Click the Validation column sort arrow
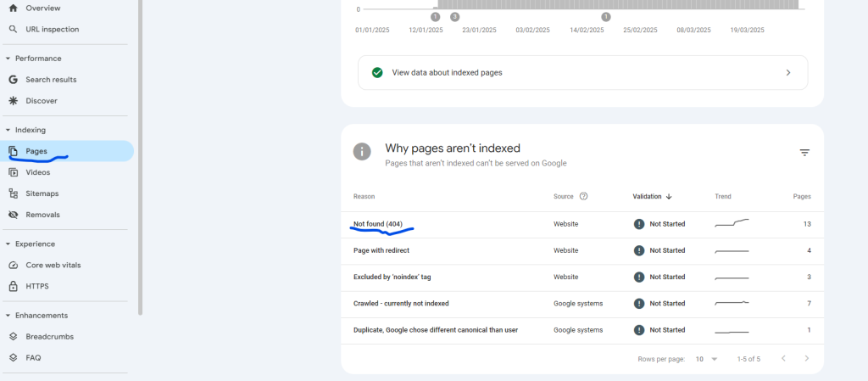Image resolution: width=868 pixels, height=381 pixels. [669, 197]
